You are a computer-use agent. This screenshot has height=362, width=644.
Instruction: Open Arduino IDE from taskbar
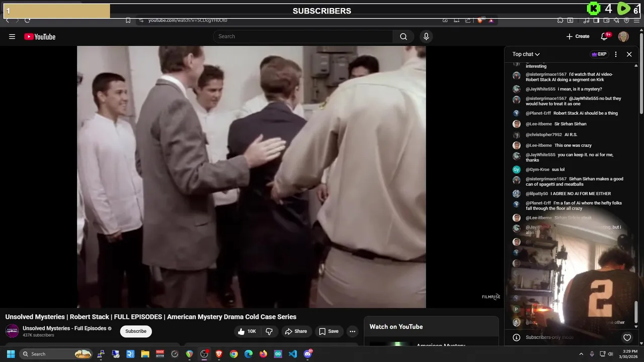coord(278,354)
